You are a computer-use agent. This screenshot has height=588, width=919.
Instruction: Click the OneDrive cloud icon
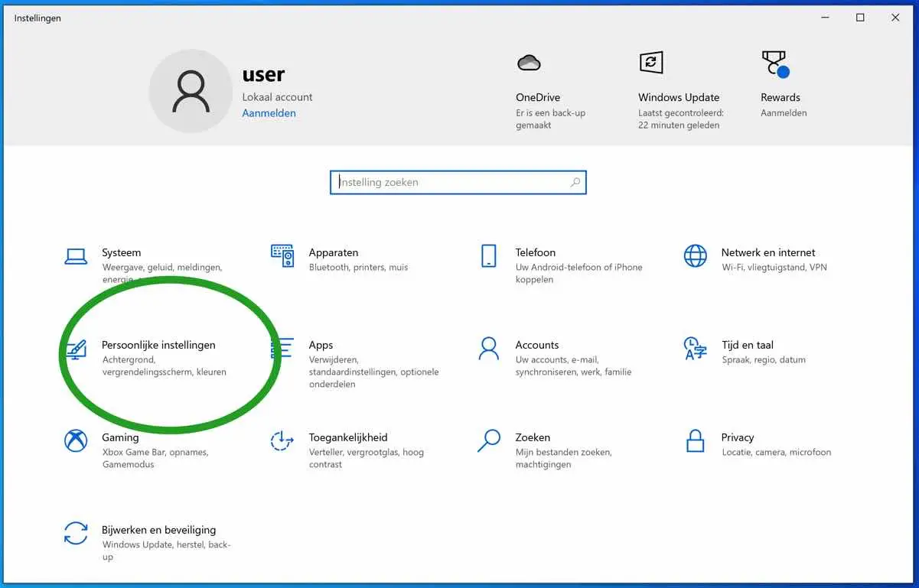click(529, 63)
